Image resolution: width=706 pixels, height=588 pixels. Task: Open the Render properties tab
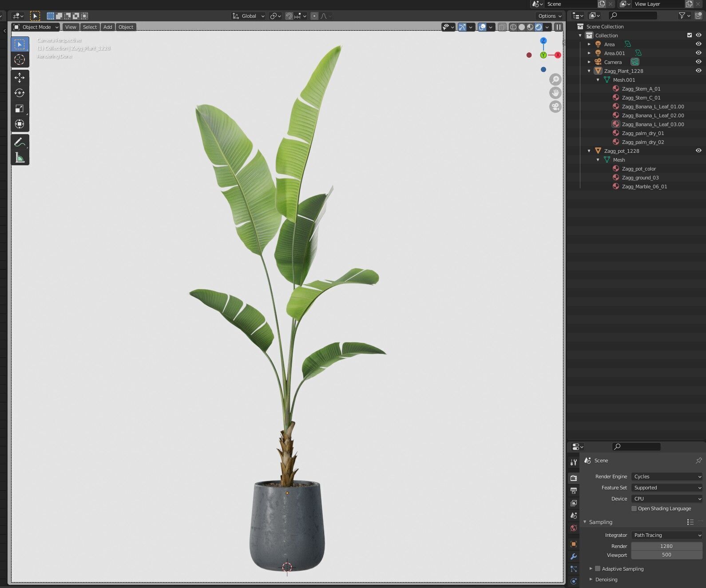pyautogui.click(x=574, y=478)
